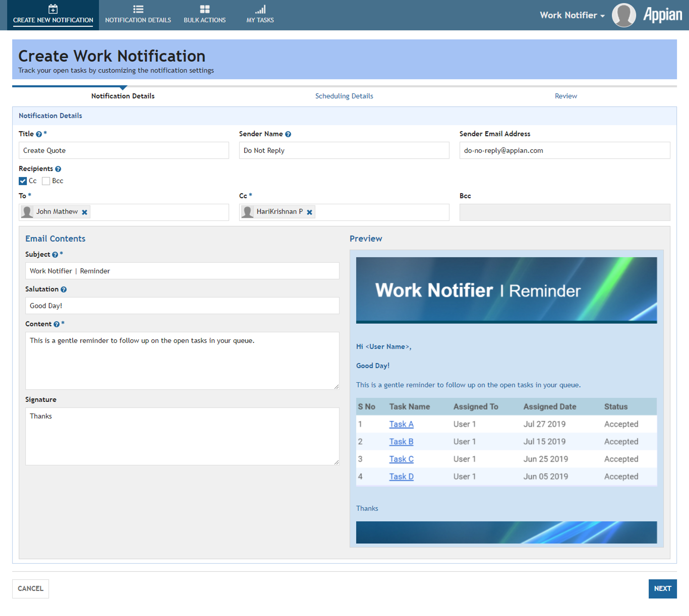Show help for the Content field

pyautogui.click(x=57, y=324)
